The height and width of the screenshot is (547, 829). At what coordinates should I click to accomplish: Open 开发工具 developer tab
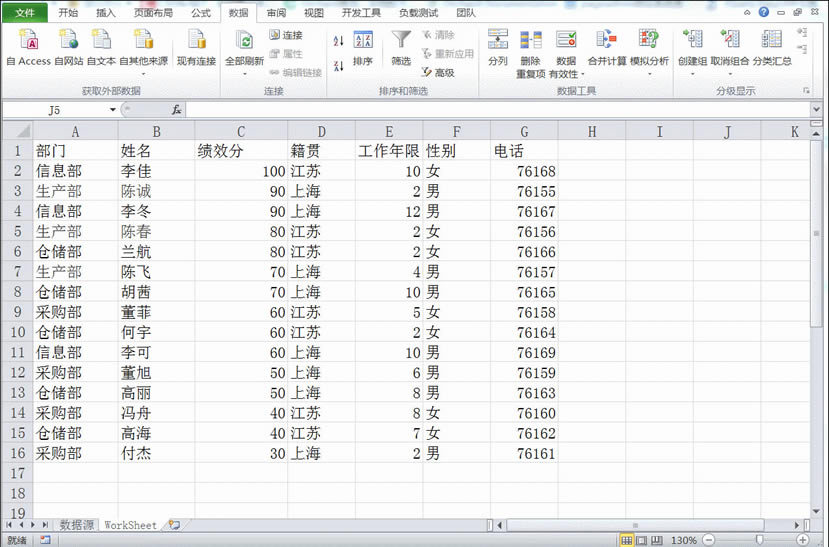click(361, 13)
